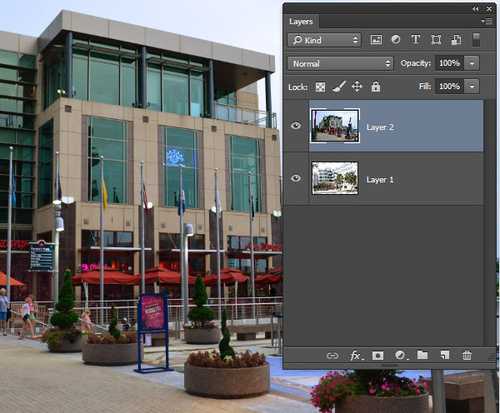This screenshot has width=500, height=413.
Task: Filter for adjustment layers icon
Action: tap(396, 40)
